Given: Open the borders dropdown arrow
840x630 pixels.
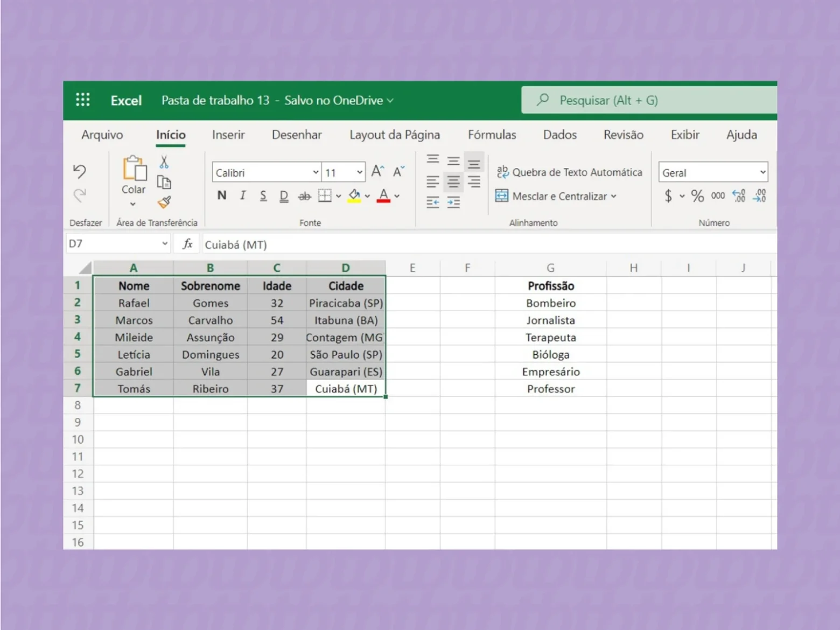Looking at the screenshot, I should click(338, 196).
